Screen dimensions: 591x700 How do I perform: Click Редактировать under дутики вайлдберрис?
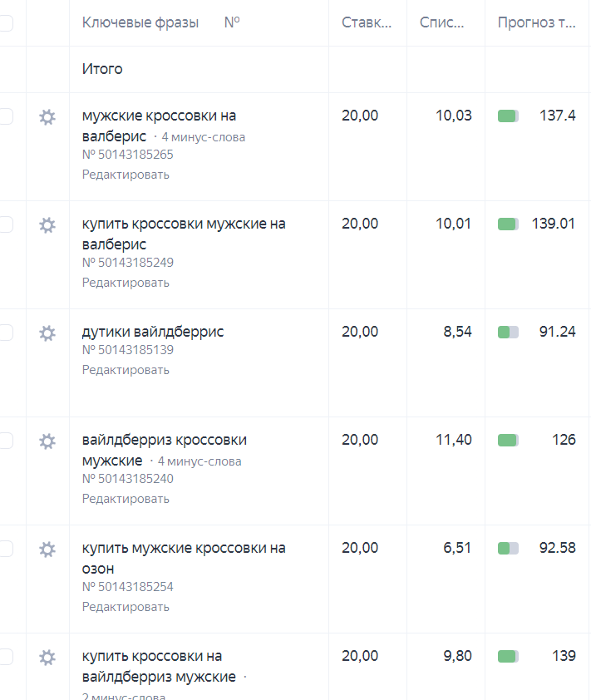click(126, 370)
